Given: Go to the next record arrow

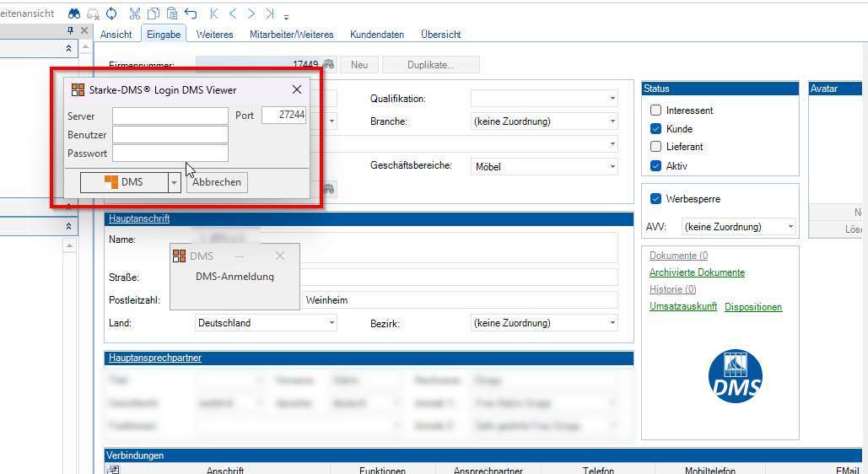Looking at the screenshot, I should pyautogui.click(x=251, y=13).
